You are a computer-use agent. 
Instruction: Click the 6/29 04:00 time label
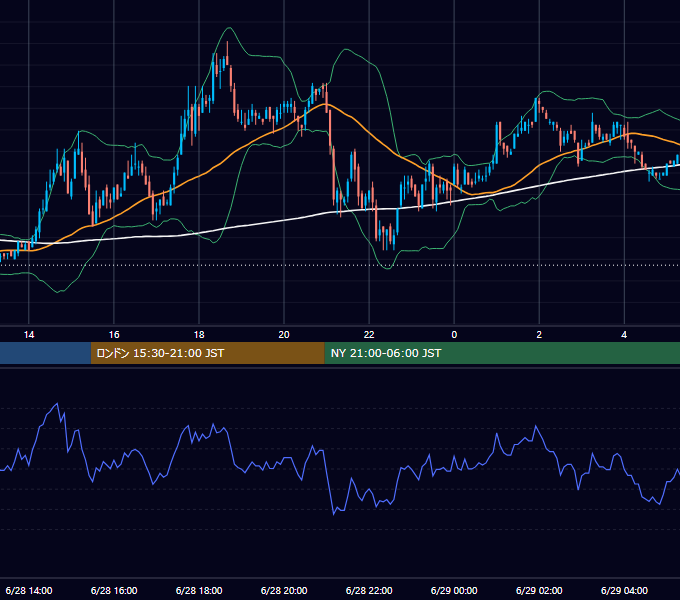[624, 590]
